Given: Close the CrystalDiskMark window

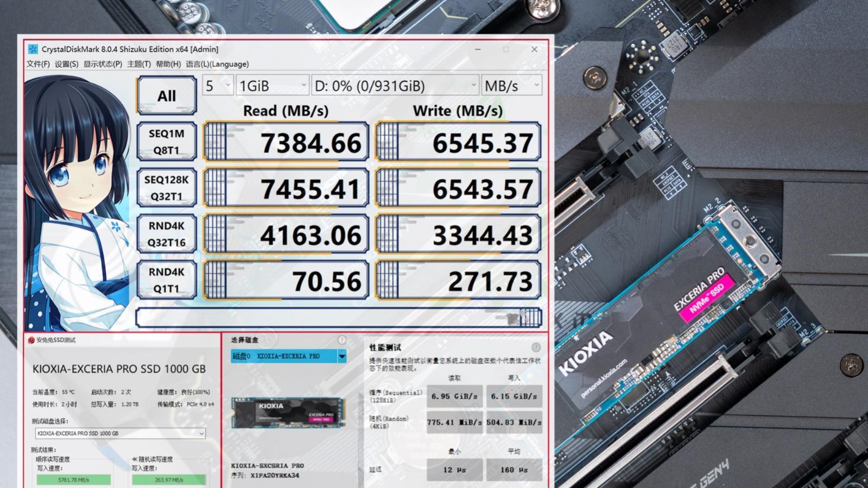Looking at the screenshot, I should [x=534, y=49].
